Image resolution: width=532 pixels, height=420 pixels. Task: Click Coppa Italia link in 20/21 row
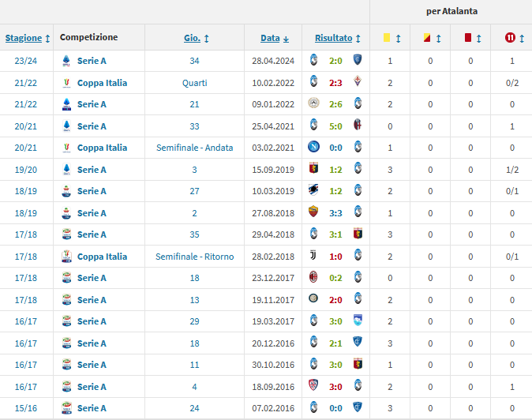pyautogui.click(x=102, y=148)
